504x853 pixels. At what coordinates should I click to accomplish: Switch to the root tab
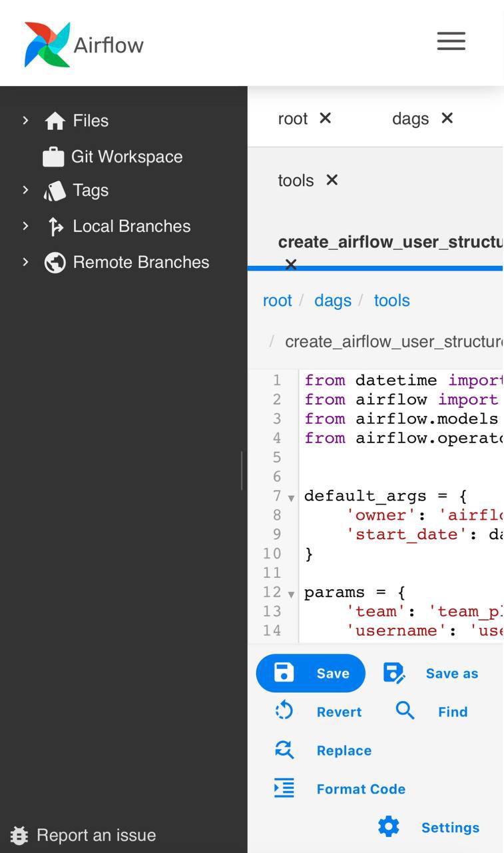click(x=293, y=119)
